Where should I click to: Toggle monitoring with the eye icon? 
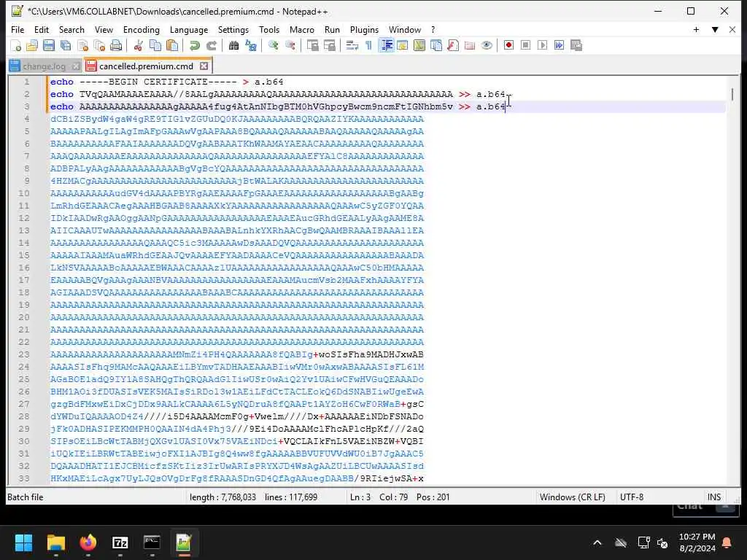coord(487,45)
